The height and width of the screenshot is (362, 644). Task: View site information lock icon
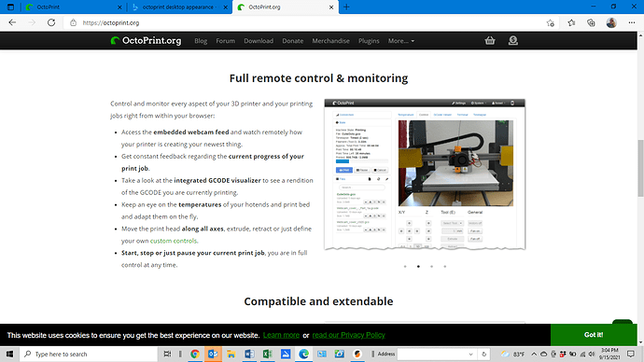[73, 23]
